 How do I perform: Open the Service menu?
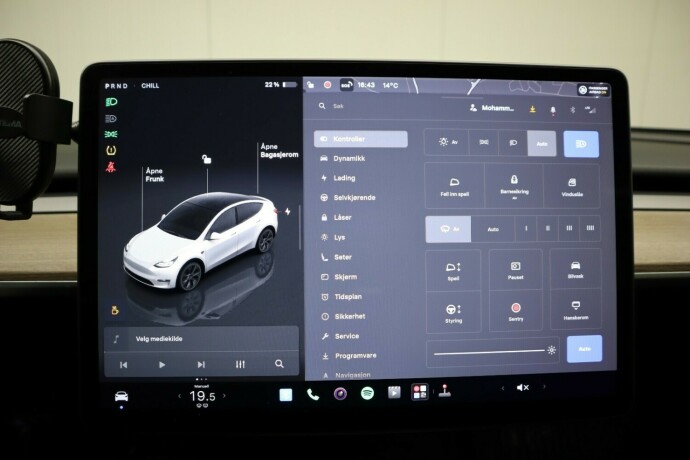tap(340, 336)
